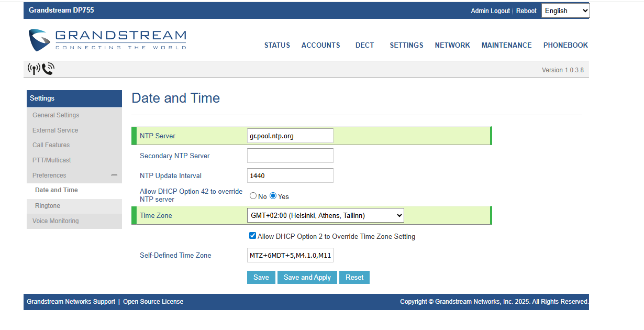Click the Reset button

click(x=354, y=278)
